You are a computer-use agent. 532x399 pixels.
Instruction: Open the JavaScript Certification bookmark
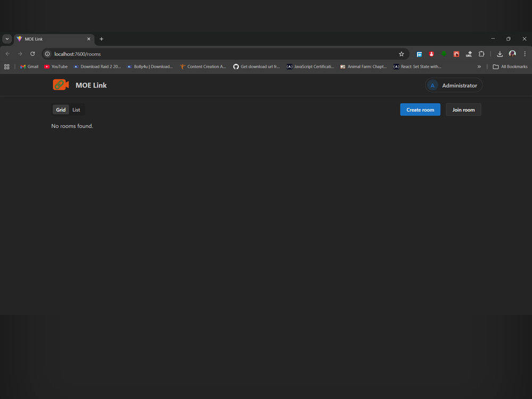click(x=311, y=67)
